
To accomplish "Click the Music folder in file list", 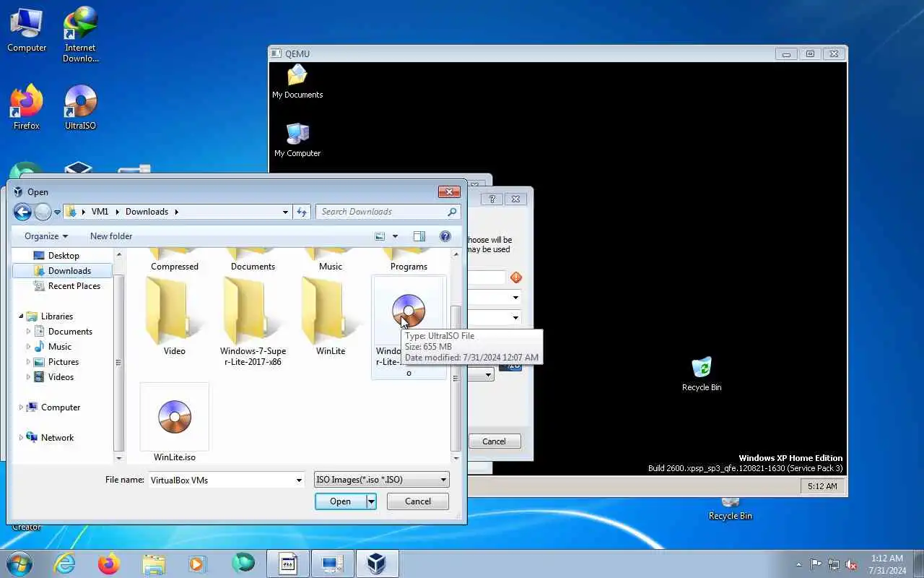I will tap(331, 261).
